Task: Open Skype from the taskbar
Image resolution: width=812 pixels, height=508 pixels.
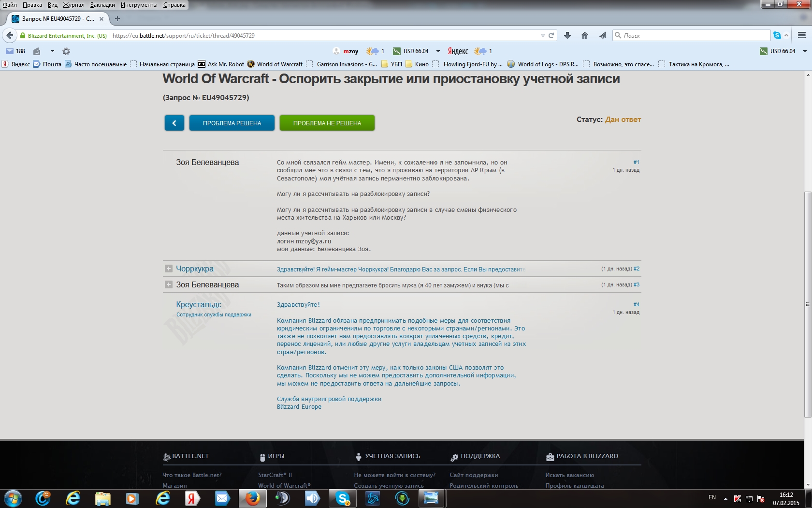Action: coord(343,498)
